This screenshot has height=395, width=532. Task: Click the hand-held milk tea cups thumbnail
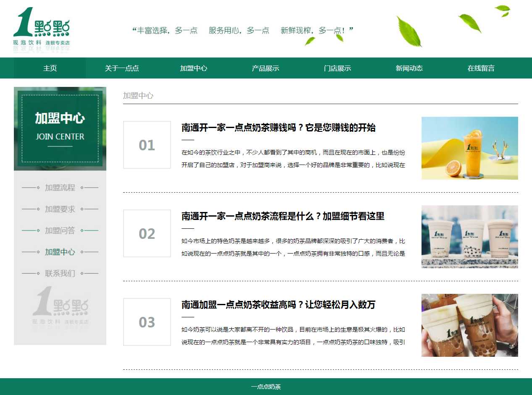tap(469, 325)
